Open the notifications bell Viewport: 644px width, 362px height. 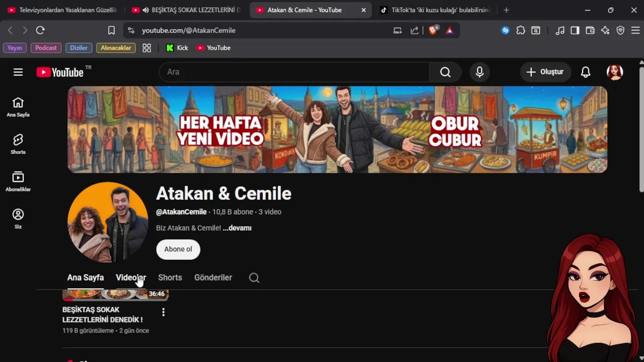585,72
